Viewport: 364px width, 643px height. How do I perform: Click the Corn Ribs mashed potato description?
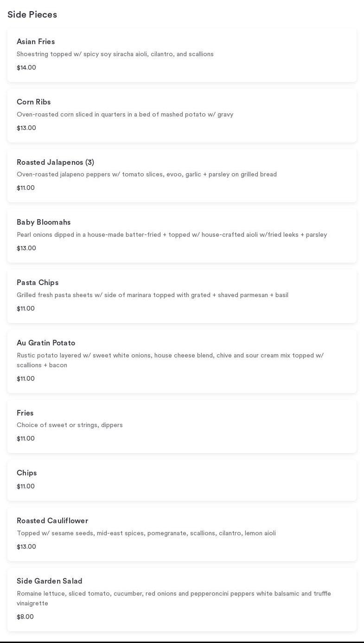(x=125, y=115)
